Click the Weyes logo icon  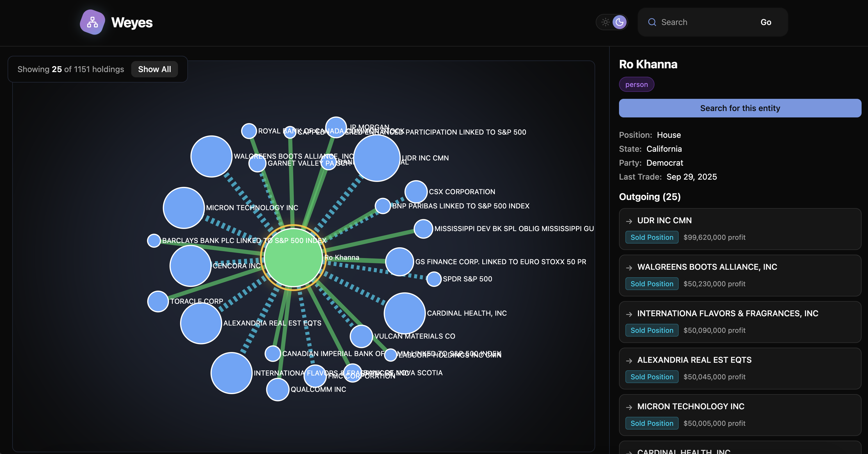[x=92, y=22]
